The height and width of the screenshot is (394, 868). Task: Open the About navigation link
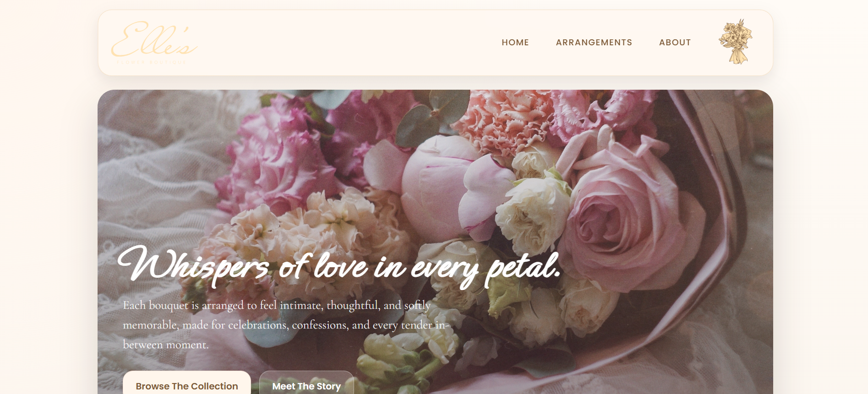click(675, 43)
